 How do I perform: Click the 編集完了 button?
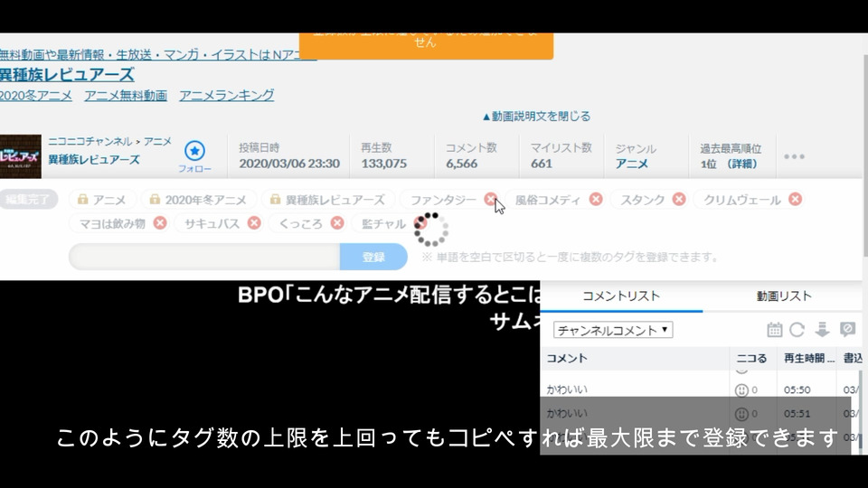pos(28,199)
